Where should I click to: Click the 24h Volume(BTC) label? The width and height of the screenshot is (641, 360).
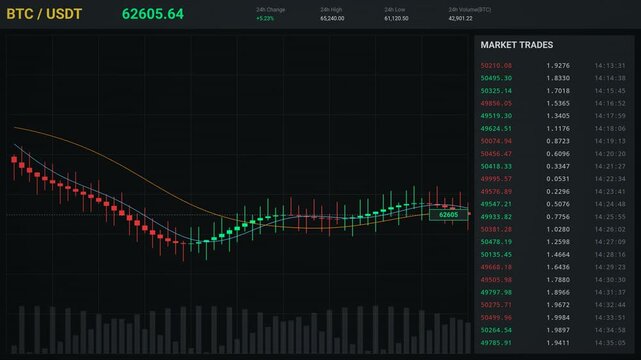470,9
